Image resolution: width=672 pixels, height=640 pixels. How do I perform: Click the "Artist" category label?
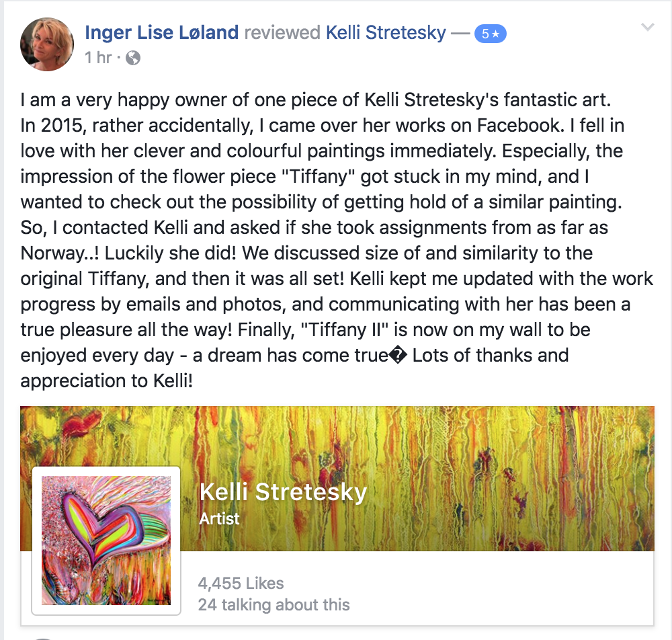click(x=219, y=518)
